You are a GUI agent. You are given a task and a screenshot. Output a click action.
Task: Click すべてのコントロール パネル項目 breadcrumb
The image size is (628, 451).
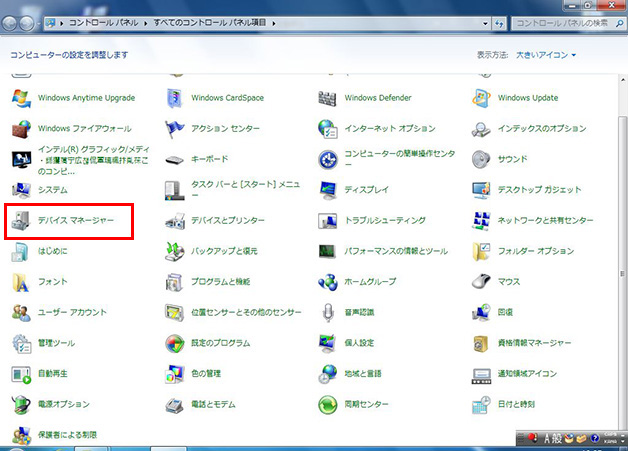210,23
